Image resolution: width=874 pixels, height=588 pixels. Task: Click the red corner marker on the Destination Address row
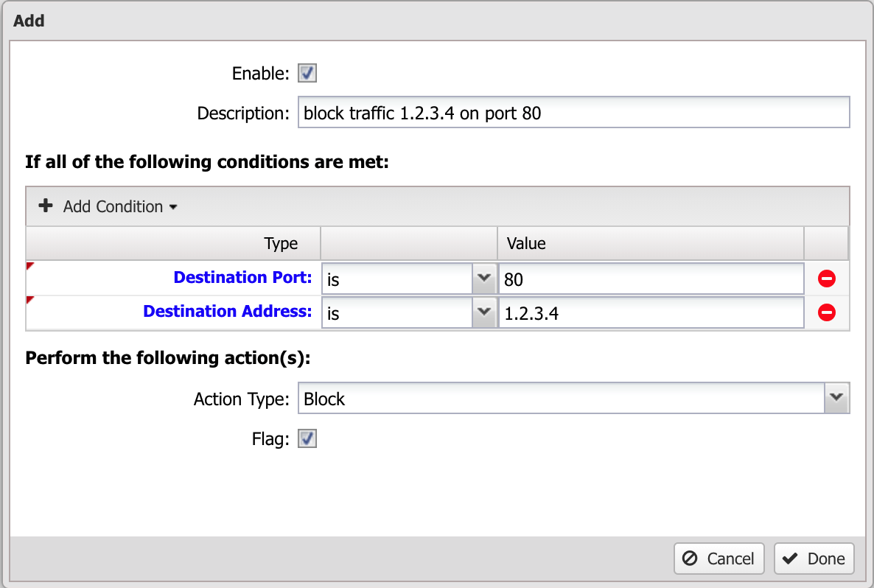pyautogui.click(x=30, y=300)
